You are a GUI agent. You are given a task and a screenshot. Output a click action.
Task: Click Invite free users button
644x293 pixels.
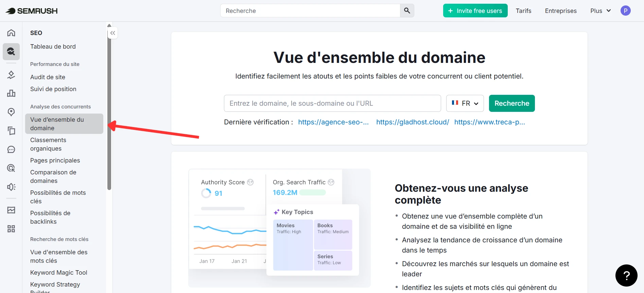tap(475, 11)
